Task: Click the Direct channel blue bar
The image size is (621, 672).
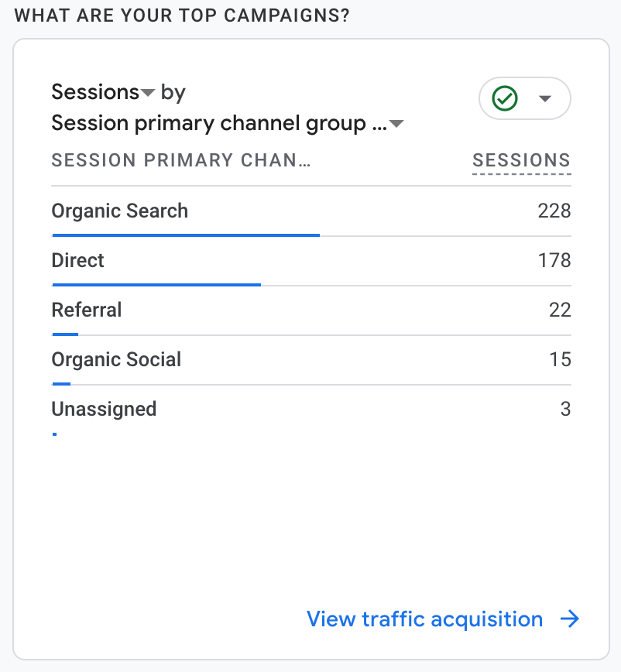Action: (156, 284)
